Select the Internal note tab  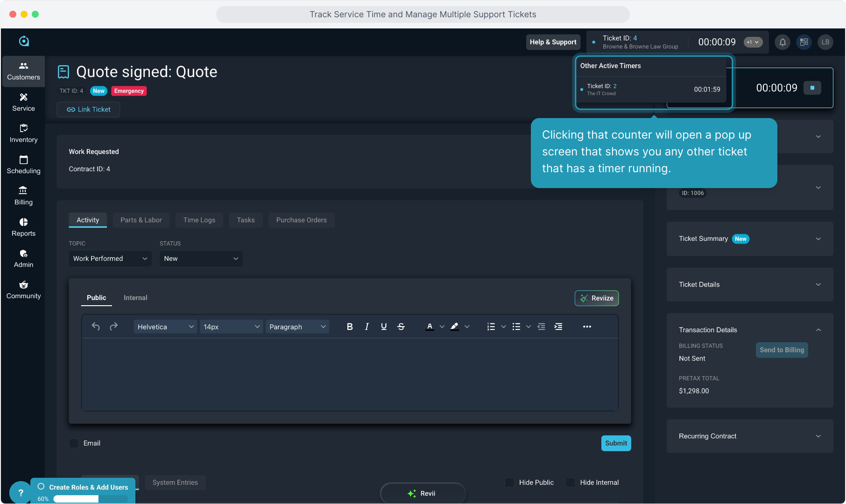(135, 298)
